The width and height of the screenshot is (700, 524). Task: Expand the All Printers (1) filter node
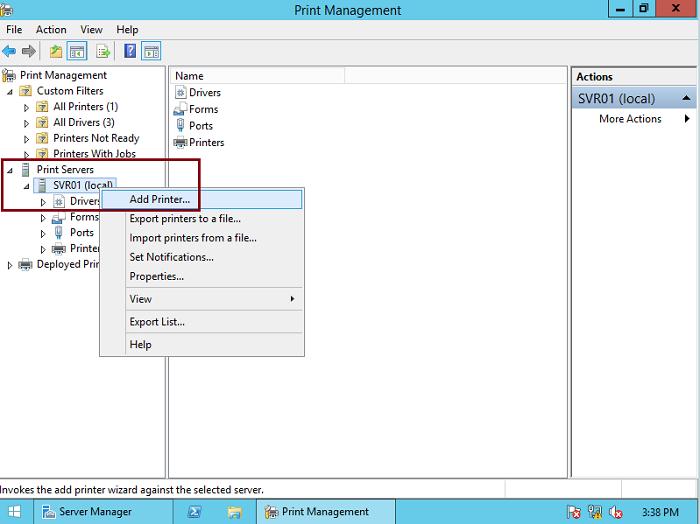click(27, 107)
